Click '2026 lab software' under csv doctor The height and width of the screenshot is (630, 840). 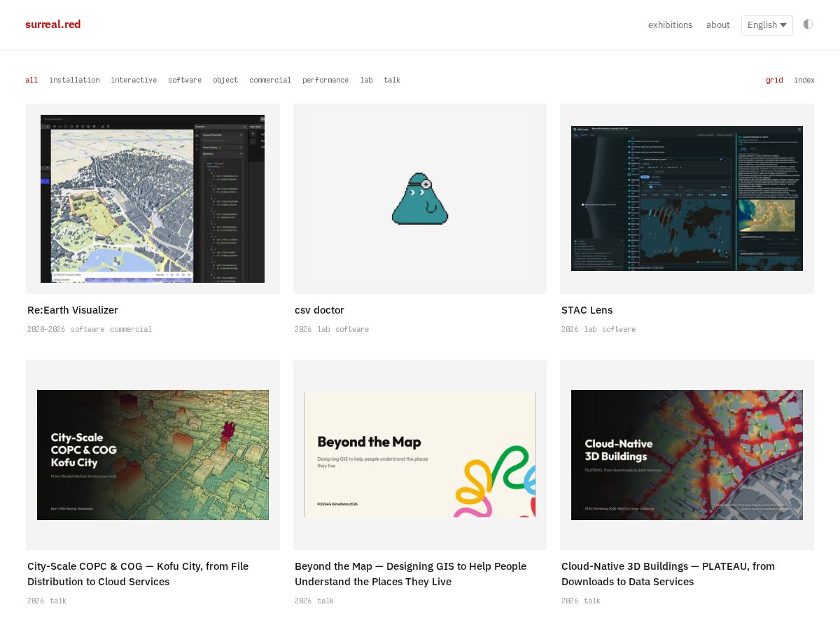click(x=332, y=329)
